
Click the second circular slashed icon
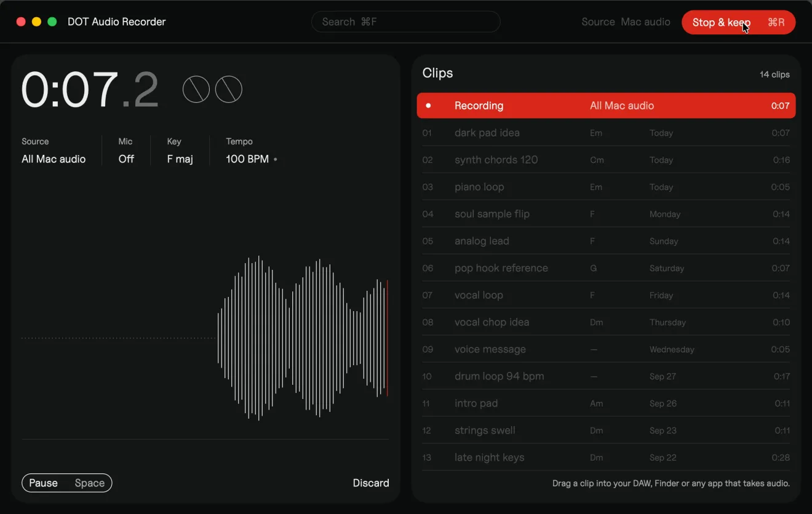(229, 90)
